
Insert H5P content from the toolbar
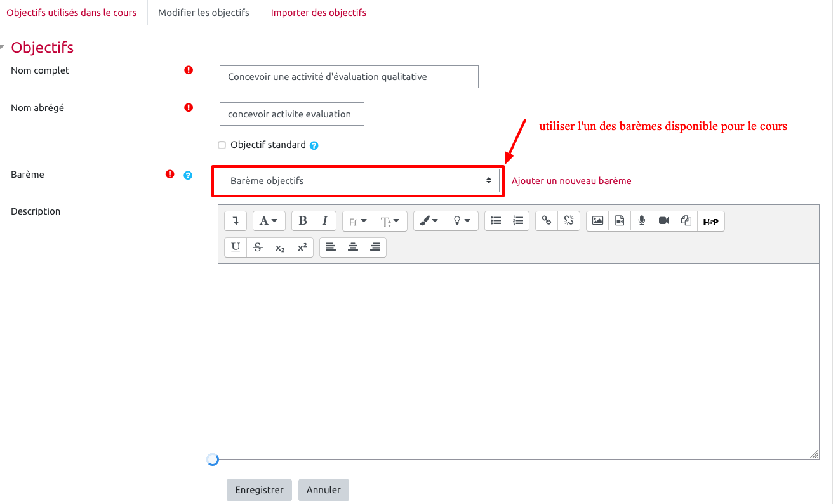point(711,222)
